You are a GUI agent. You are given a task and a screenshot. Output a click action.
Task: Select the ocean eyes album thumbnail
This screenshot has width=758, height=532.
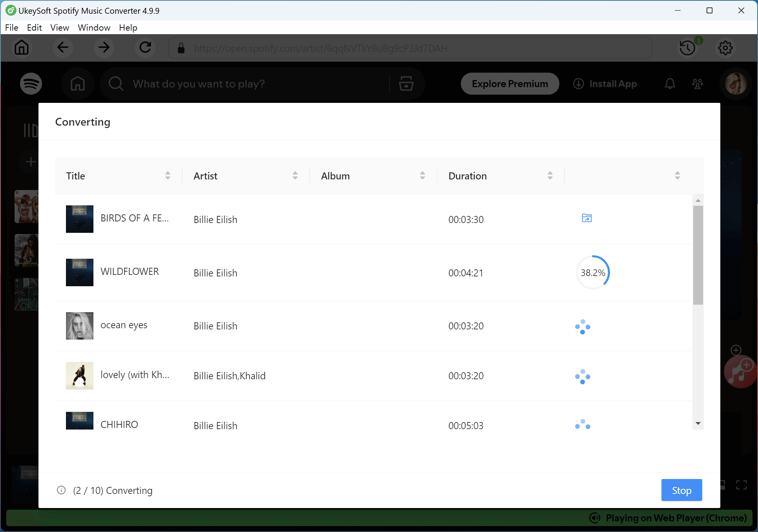point(79,325)
